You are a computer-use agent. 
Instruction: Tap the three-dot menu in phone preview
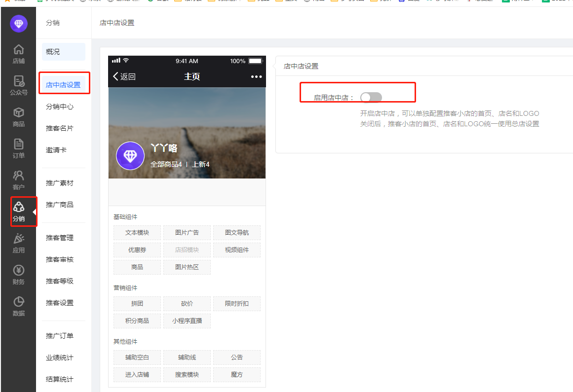click(256, 76)
